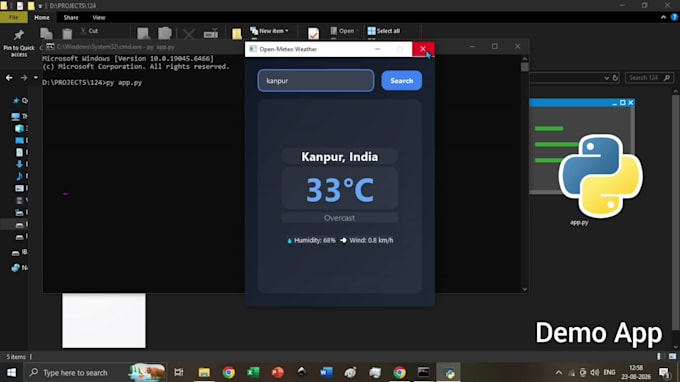The width and height of the screenshot is (680, 382).
Task: Click the New folder icon in ribbon
Action: pyautogui.click(x=236, y=34)
